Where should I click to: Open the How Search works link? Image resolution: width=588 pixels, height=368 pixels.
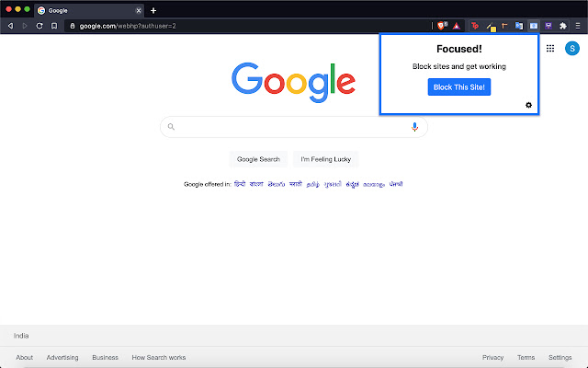point(159,358)
